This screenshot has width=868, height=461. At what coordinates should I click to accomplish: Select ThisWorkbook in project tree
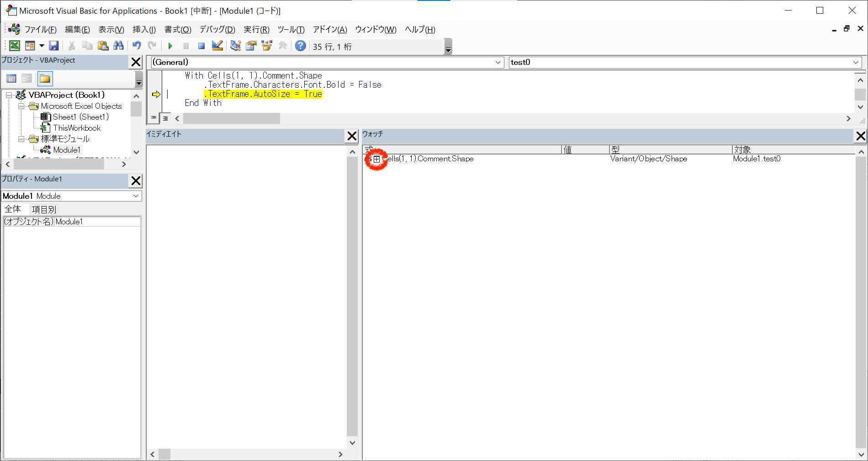[77, 128]
